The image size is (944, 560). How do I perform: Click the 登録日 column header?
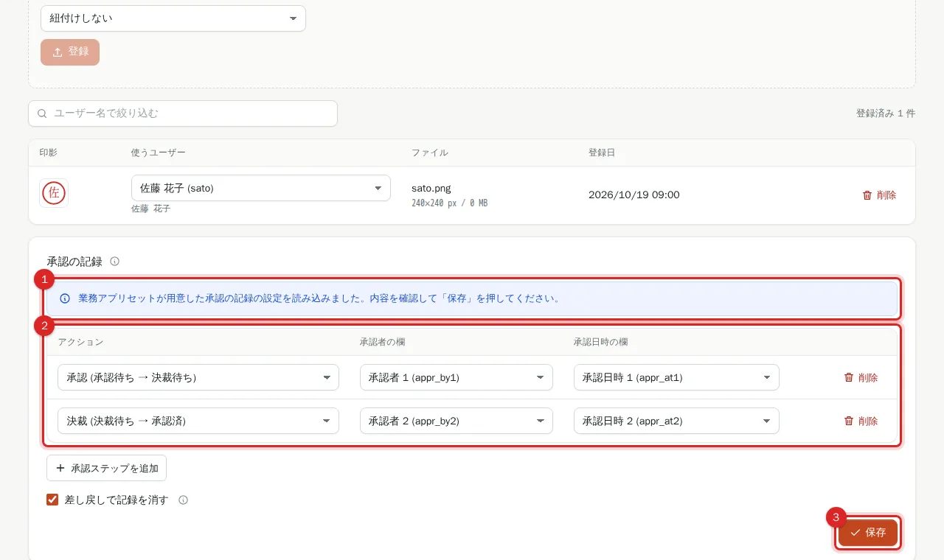(602, 153)
